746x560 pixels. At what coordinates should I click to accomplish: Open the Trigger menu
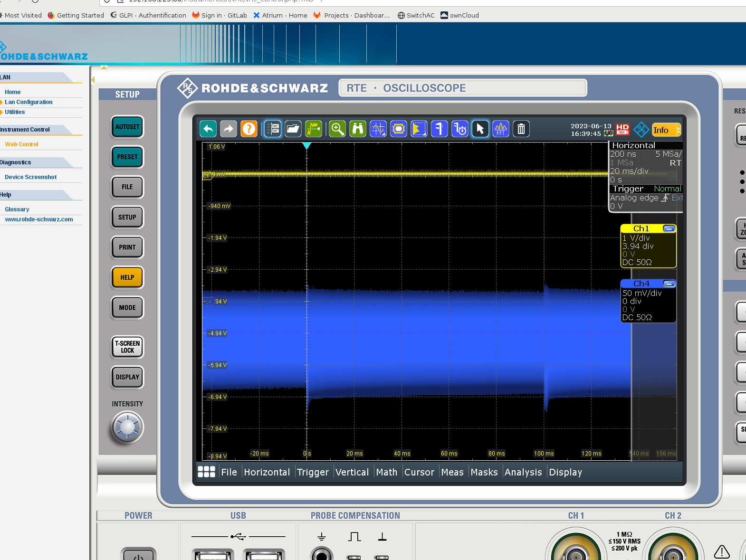point(313,472)
